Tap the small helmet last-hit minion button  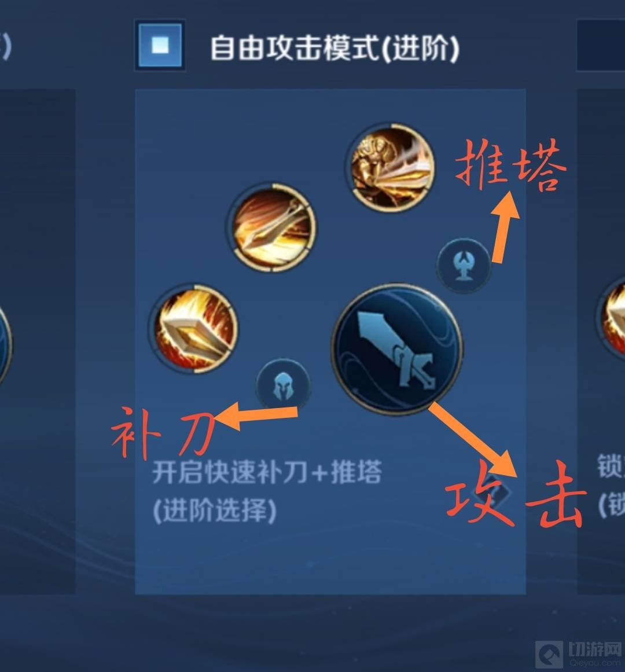[283, 386]
